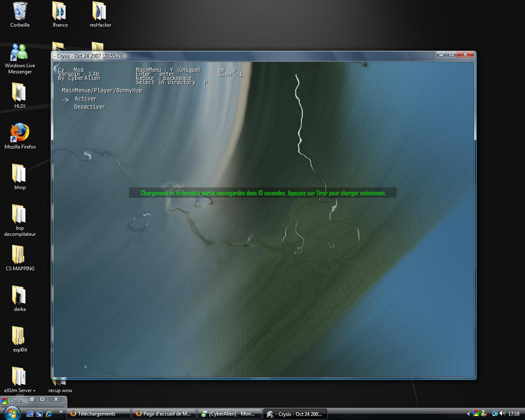Screen dimensions: 525x420
Task: Maximize the Crysis window
Action: pos(451,54)
